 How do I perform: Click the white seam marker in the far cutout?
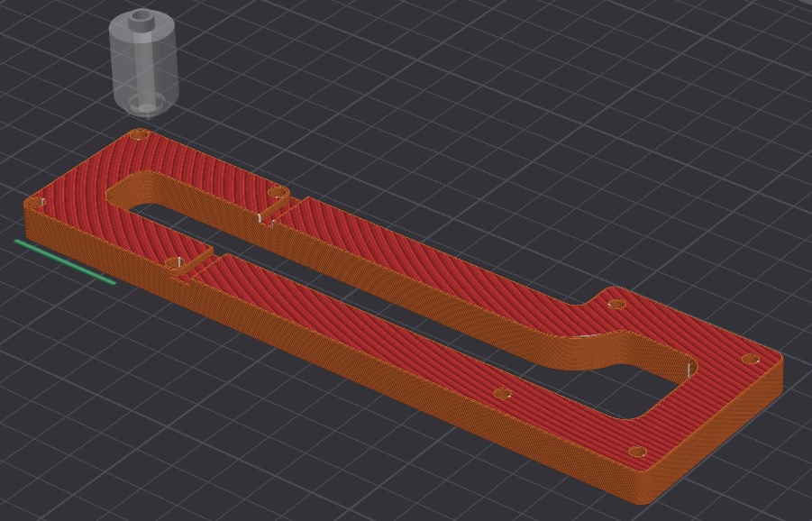(689, 370)
